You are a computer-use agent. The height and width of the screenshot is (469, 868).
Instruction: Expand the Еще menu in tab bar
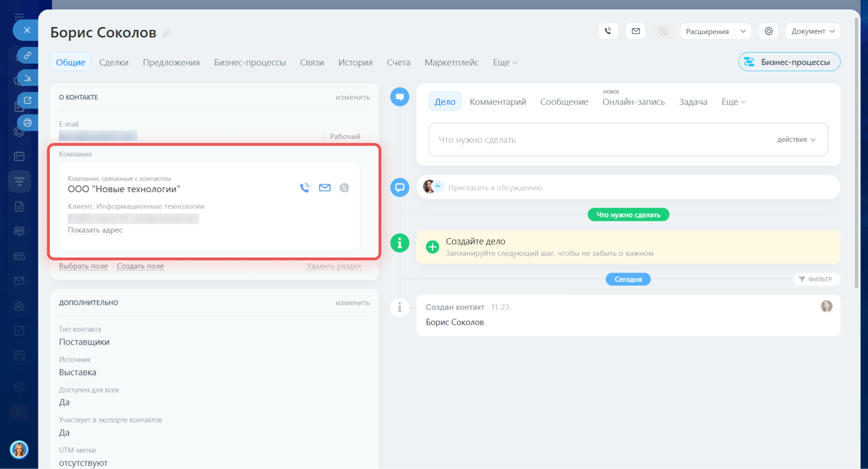[505, 63]
